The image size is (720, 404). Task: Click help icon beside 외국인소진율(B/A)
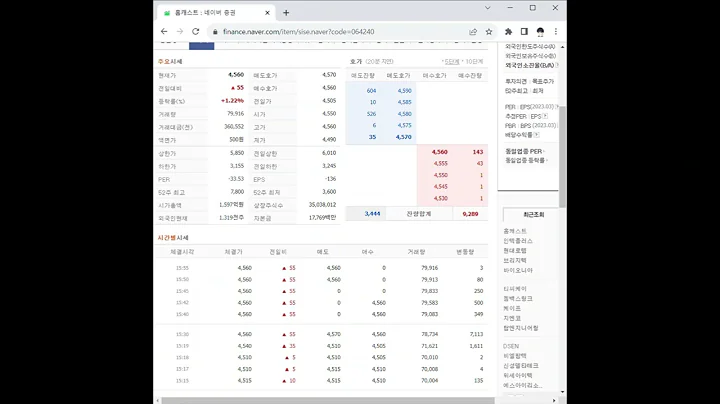click(x=557, y=65)
